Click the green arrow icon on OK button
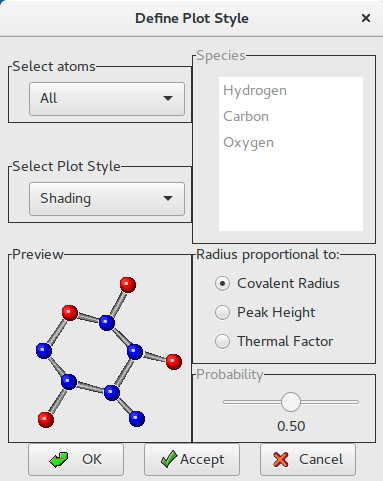The width and height of the screenshot is (383, 481). pos(59,459)
